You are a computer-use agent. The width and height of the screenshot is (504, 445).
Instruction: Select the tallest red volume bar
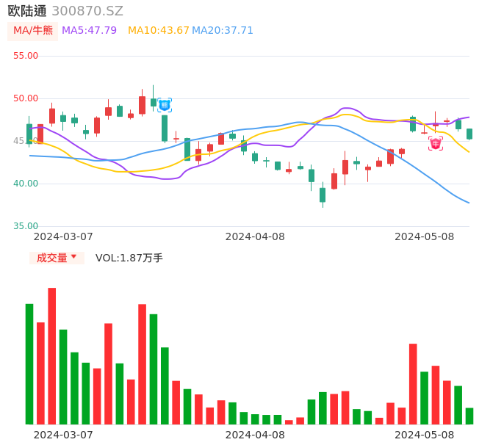[x=52, y=355]
